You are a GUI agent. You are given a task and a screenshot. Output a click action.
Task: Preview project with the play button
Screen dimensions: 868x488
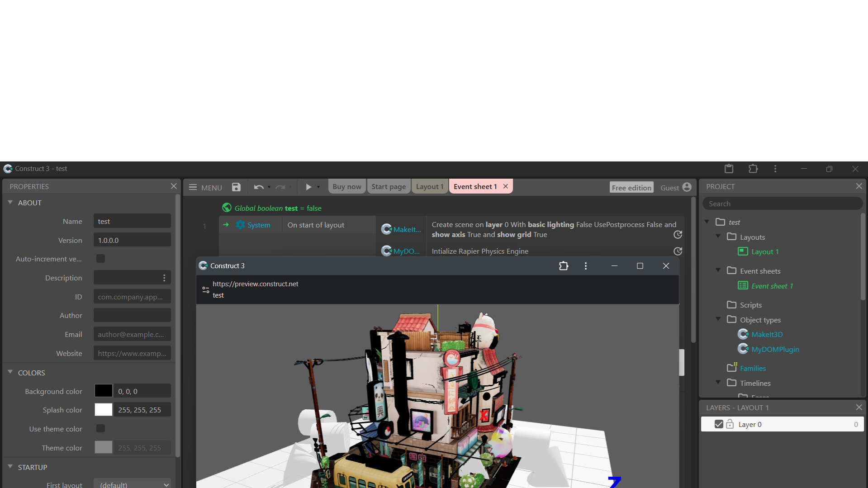(308, 187)
